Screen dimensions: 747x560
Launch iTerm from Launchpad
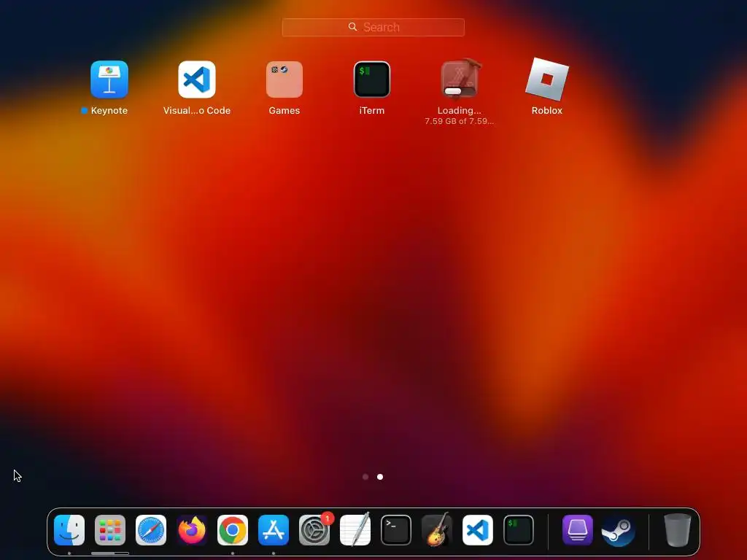pos(372,79)
